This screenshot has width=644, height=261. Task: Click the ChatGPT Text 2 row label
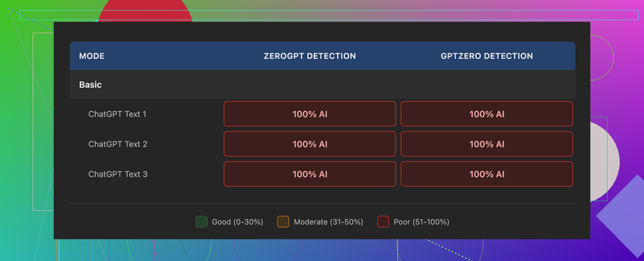click(118, 144)
